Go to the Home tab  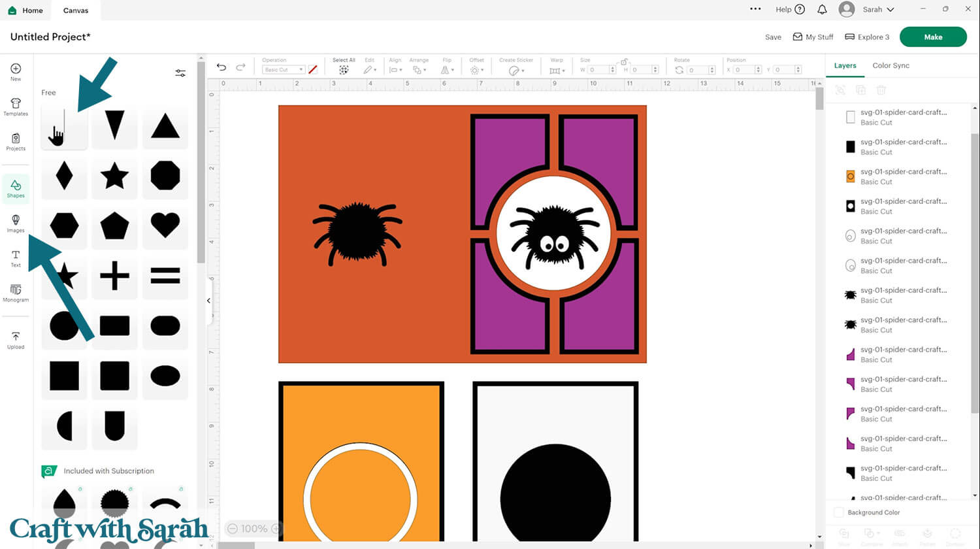[x=26, y=10]
